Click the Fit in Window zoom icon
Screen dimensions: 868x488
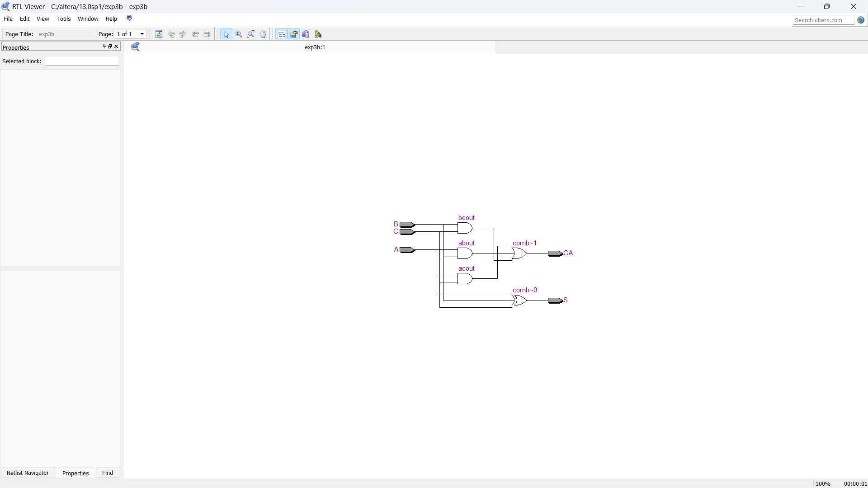(x=250, y=34)
